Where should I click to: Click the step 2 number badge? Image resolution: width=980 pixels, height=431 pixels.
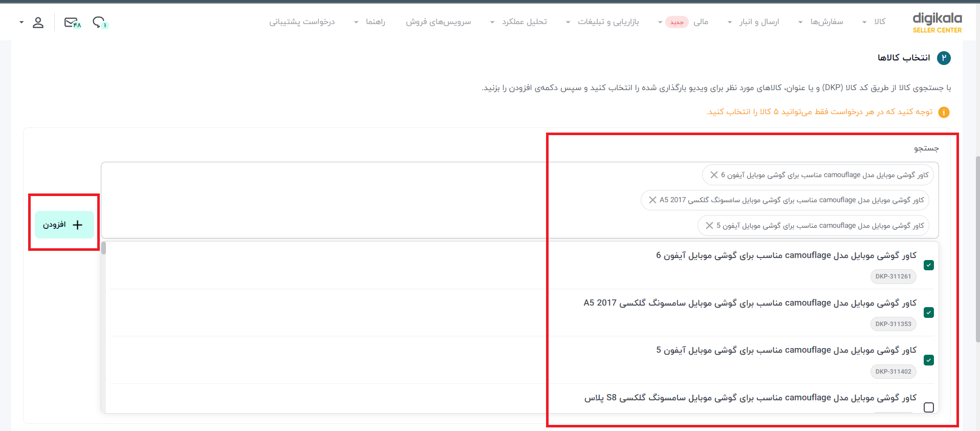click(944, 58)
